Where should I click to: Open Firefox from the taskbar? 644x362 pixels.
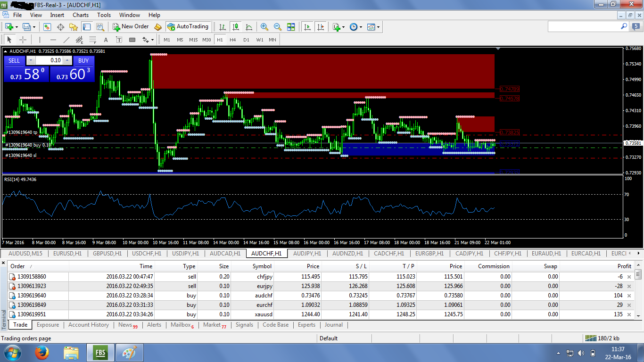pyautogui.click(x=42, y=353)
